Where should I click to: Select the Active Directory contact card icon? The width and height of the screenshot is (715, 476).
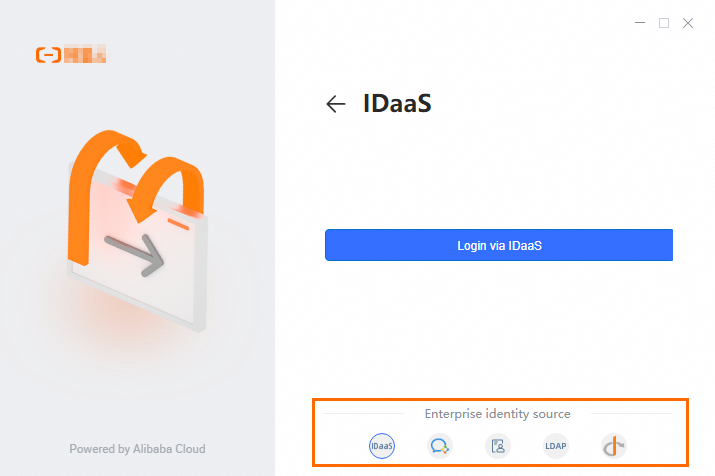(497, 446)
